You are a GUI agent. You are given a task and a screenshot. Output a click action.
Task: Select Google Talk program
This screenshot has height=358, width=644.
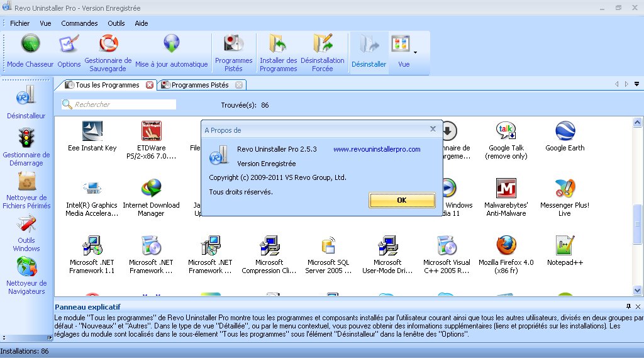[x=506, y=140]
